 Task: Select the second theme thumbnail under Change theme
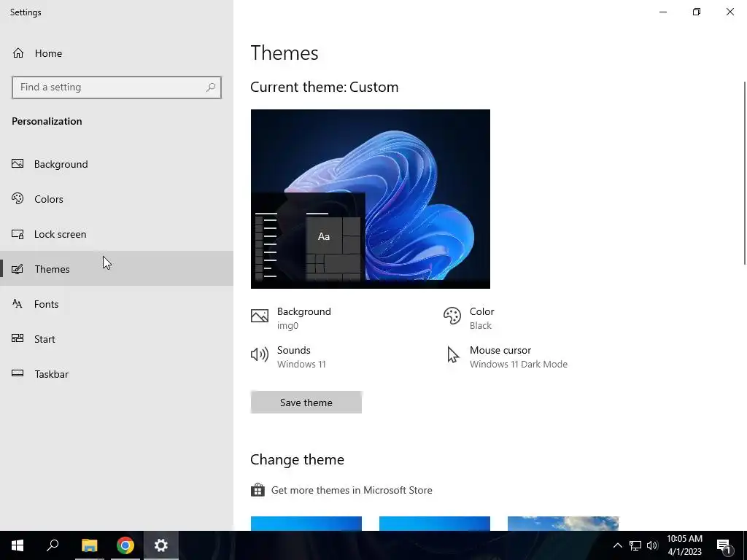pos(435,524)
